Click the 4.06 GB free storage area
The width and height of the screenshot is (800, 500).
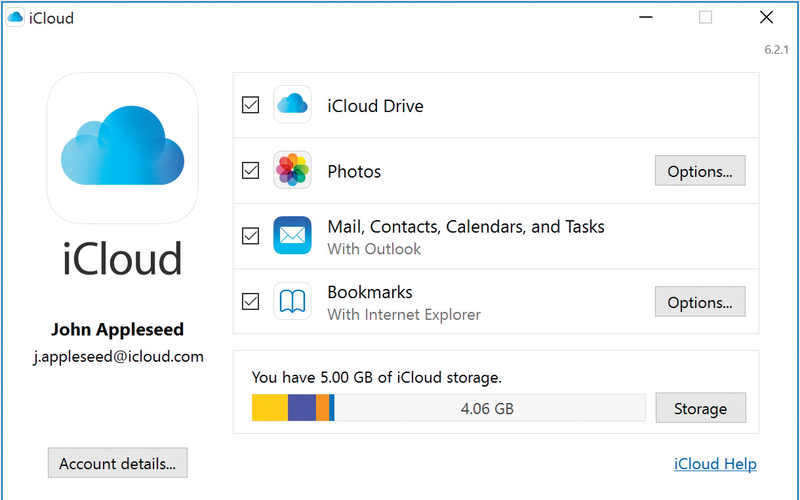point(488,408)
